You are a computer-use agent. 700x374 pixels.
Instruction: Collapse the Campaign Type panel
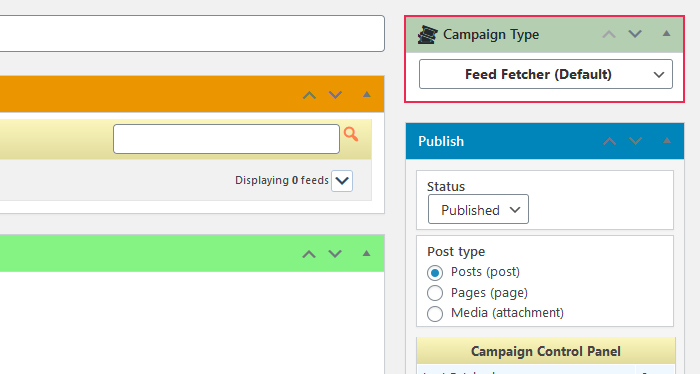coord(666,33)
